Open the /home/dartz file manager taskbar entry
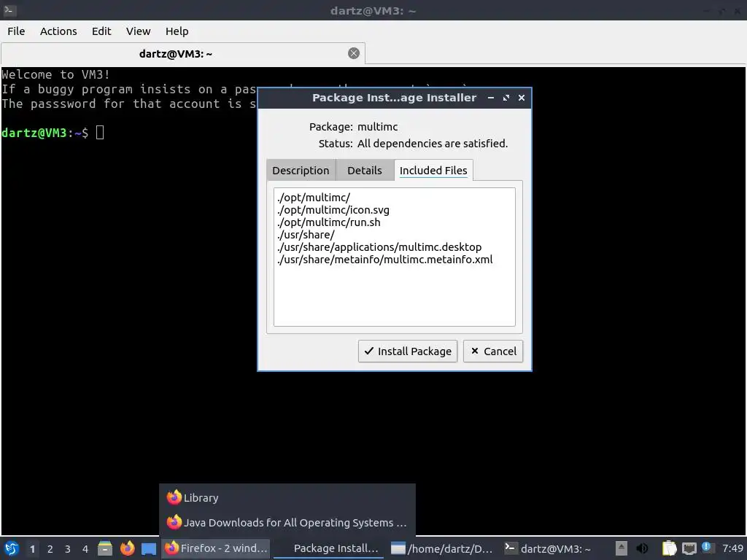The image size is (747, 560). point(441,548)
